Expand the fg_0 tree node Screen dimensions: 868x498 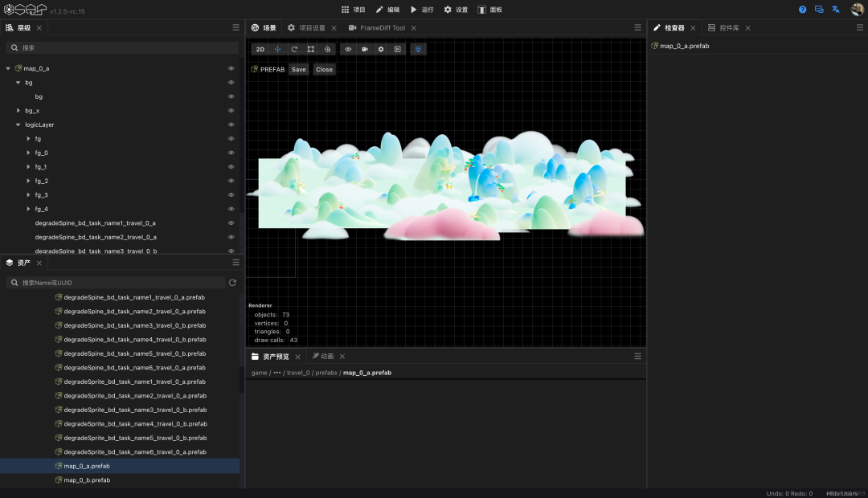tap(28, 153)
